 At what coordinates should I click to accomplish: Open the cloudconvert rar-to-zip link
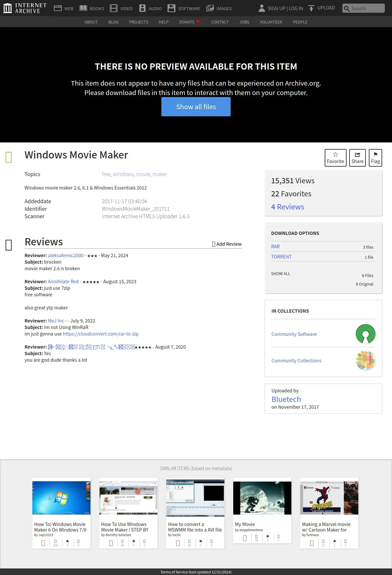tap(101, 334)
